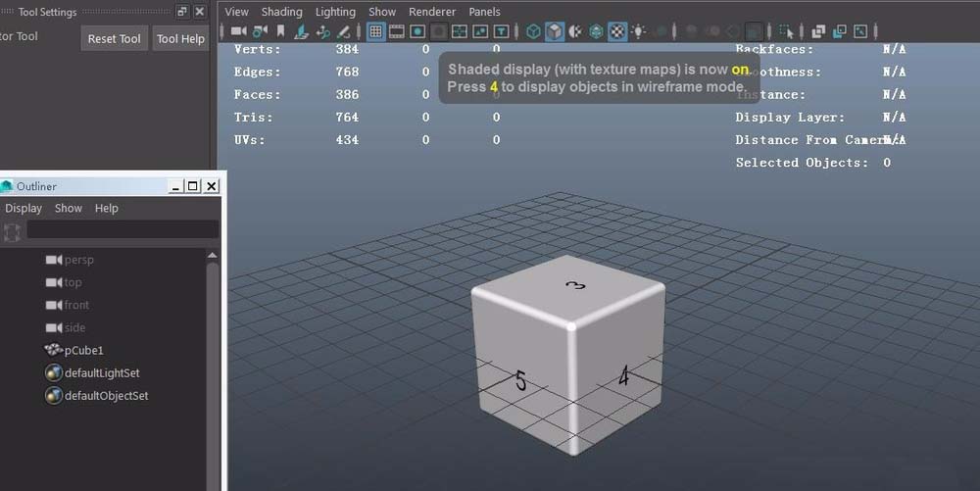The width and height of the screenshot is (980, 491).
Task: Toggle the textured checker display icon
Action: [x=617, y=31]
